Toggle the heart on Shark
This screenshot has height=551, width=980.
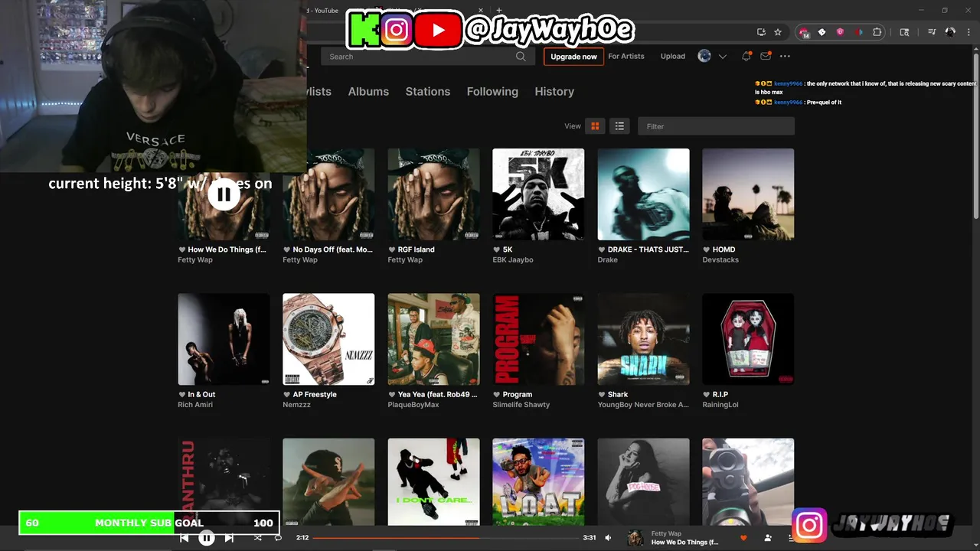pos(602,395)
